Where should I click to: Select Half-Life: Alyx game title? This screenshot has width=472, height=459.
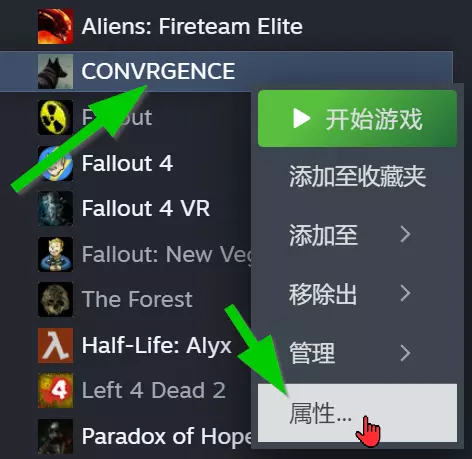[156, 346]
